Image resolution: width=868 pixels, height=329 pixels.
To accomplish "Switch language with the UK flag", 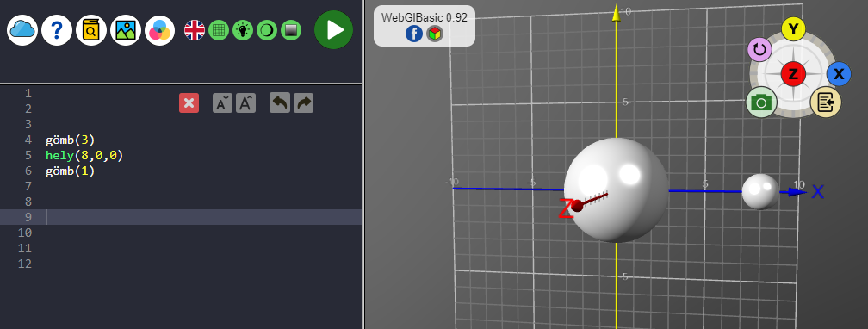I will (x=195, y=30).
